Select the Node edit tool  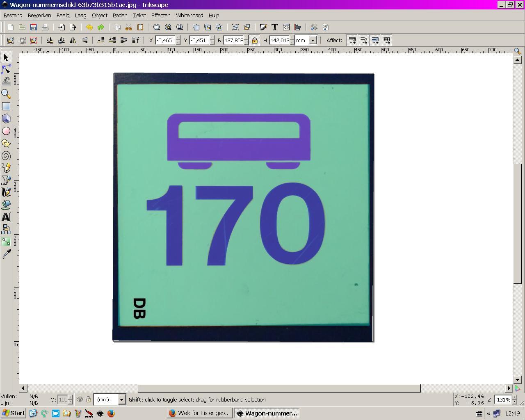pos(6,70)
